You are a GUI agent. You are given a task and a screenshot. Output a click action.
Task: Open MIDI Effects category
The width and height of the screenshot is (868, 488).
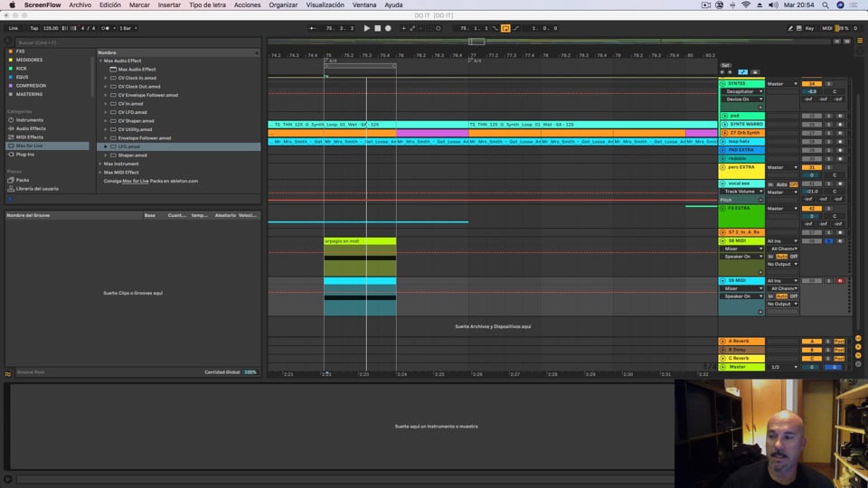click(29, 137)
